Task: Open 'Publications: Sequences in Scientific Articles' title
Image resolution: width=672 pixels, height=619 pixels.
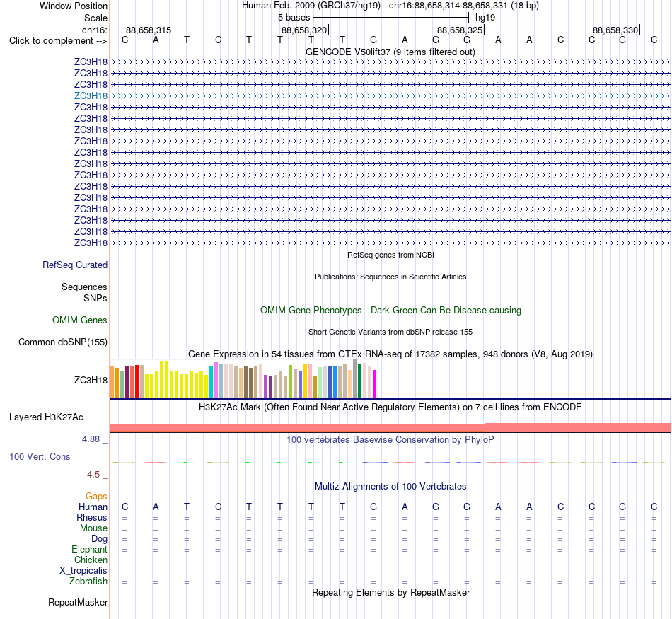Action: [390, 277]
